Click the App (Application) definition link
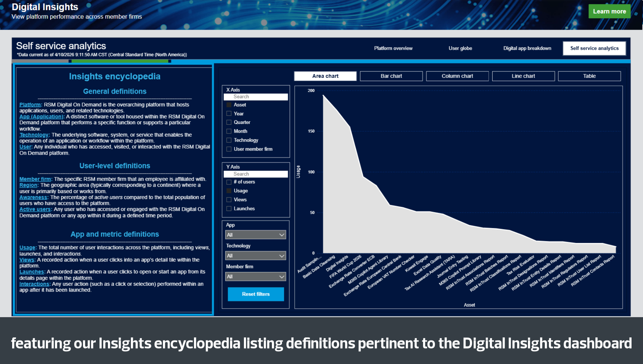 [41, 117]
